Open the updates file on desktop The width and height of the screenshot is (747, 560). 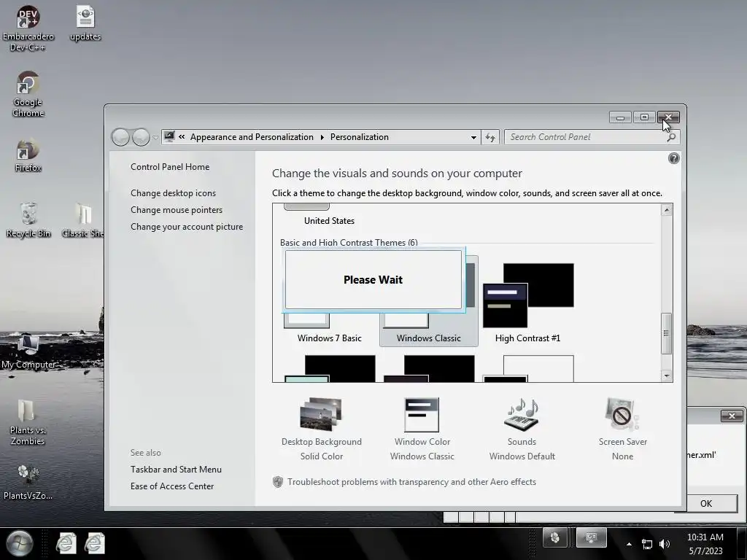tap(85, 23)
